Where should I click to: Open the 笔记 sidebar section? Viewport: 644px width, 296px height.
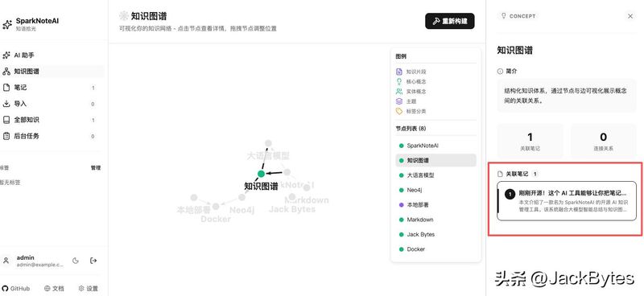tap(52, 88)
